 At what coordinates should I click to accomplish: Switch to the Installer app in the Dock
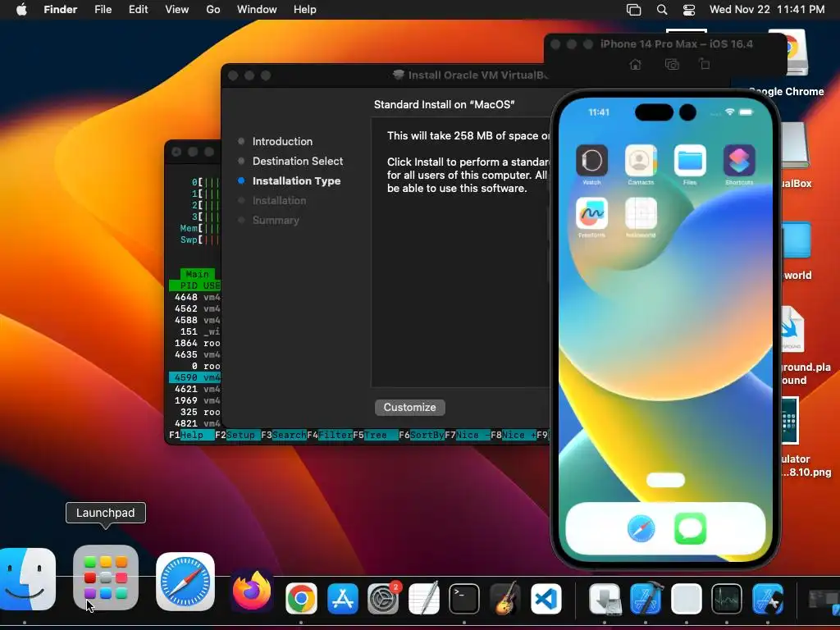click(x=605, y=598)
